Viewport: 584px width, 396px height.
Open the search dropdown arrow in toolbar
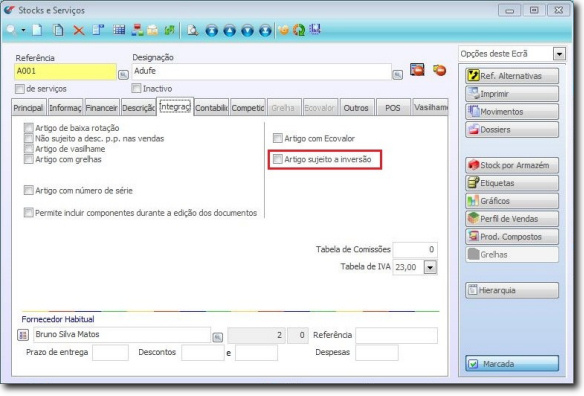pos(23,30)
